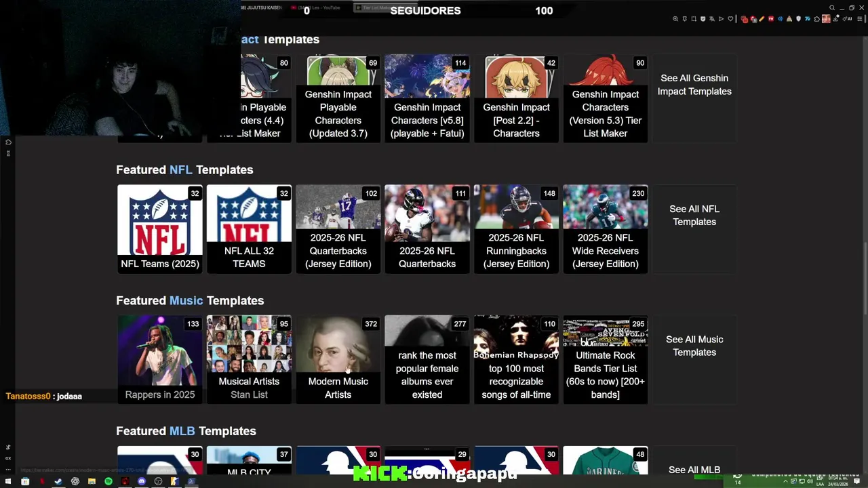The height and width of the screenshot is (488, 868).
Task: Open the puzzle-piece extensions menu
Action: [816, 19]
